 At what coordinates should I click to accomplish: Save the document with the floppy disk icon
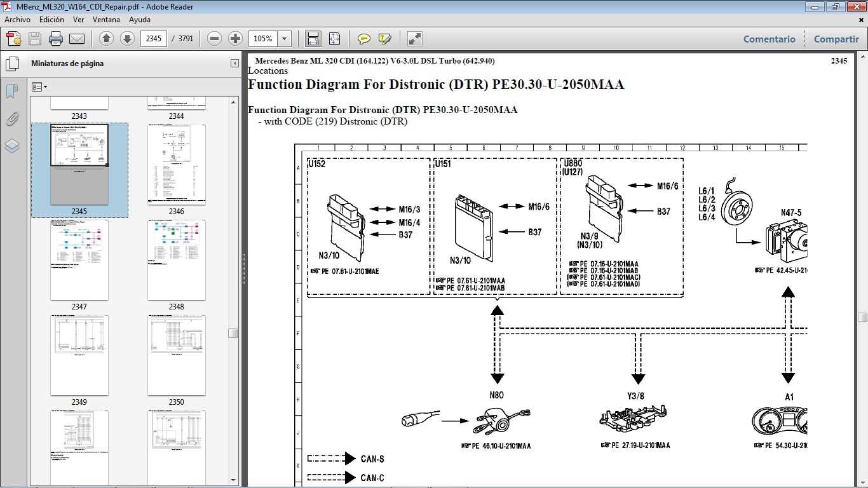(35, 39)
